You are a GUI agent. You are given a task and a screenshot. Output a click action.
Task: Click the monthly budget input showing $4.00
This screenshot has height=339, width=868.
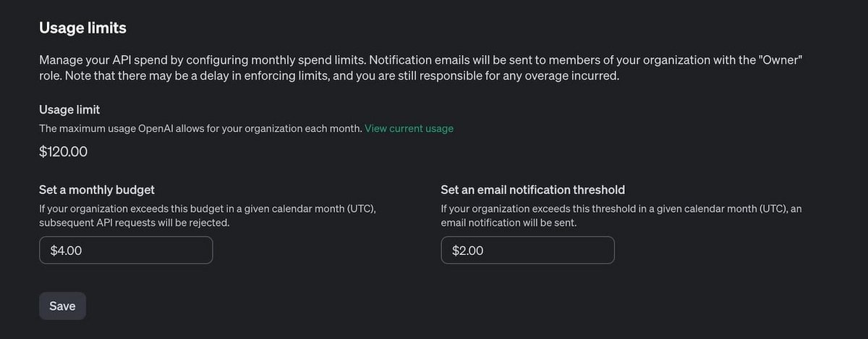click(126, 251)
